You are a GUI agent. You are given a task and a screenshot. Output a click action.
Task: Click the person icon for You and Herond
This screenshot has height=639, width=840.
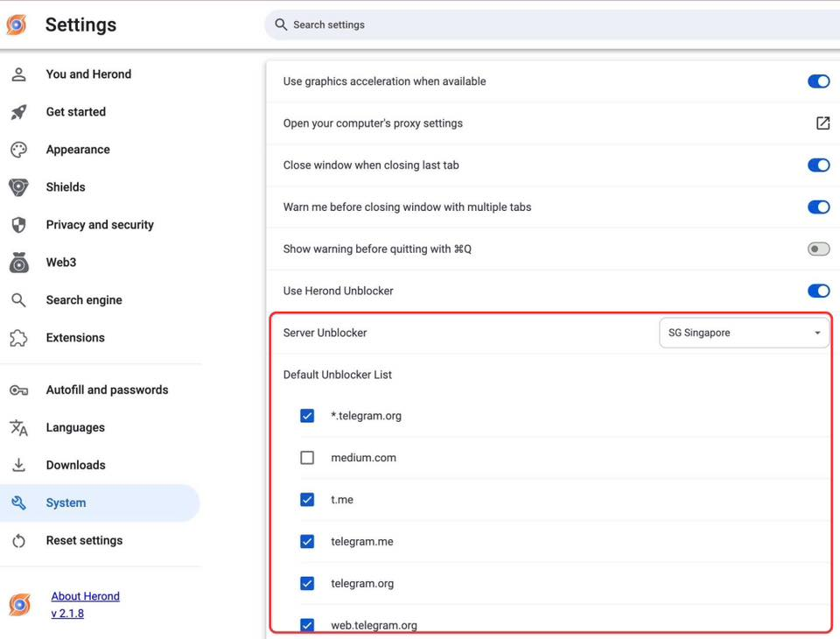click(x=18, y=74)
